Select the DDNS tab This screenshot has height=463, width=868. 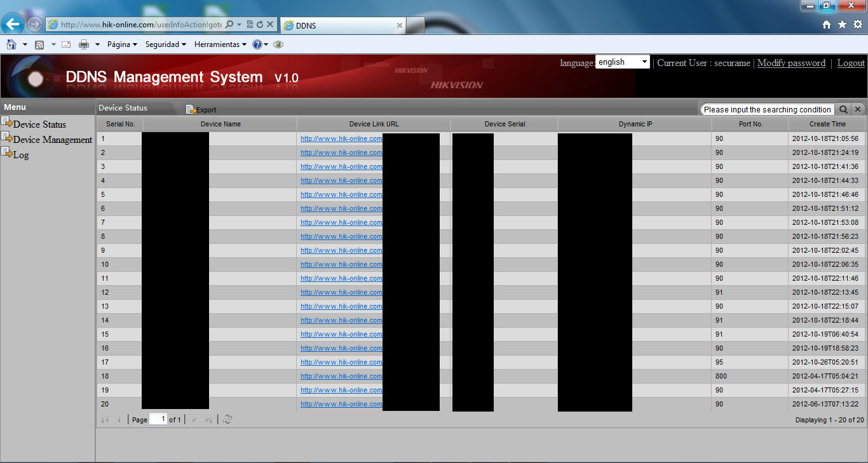pos(342,25)
